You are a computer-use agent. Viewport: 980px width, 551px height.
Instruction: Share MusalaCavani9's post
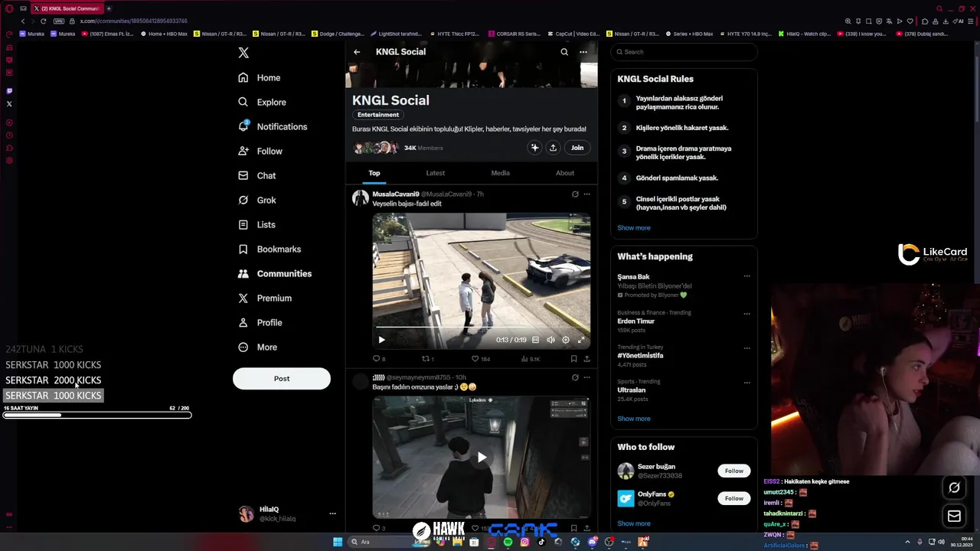pyautogui.click(x=587, y=359)
